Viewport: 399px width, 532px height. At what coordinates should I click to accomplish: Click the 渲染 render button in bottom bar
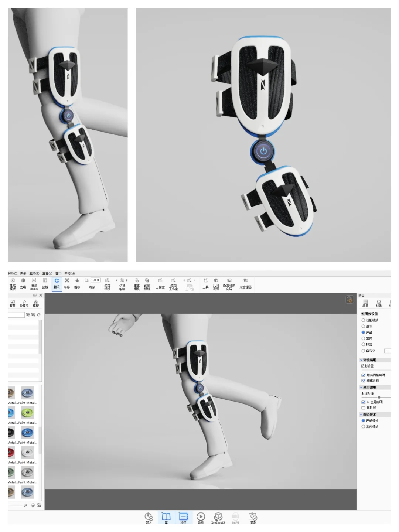pyautogui.click(x=253, y=518)
